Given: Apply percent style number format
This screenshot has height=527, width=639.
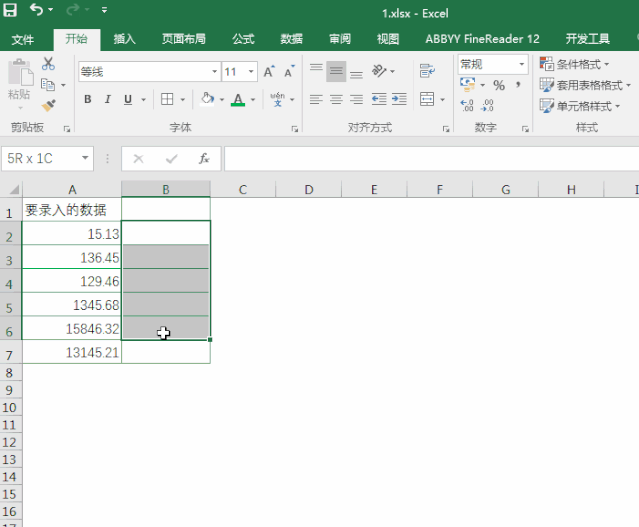Looking at the screenshot, I should [x=499, y=86].
